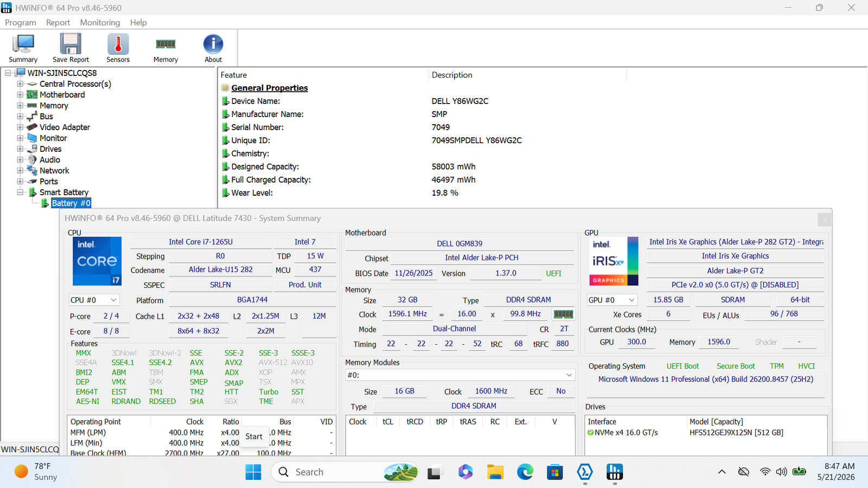
Task: Select the Audio label in tree
Action: click(50, 160)
